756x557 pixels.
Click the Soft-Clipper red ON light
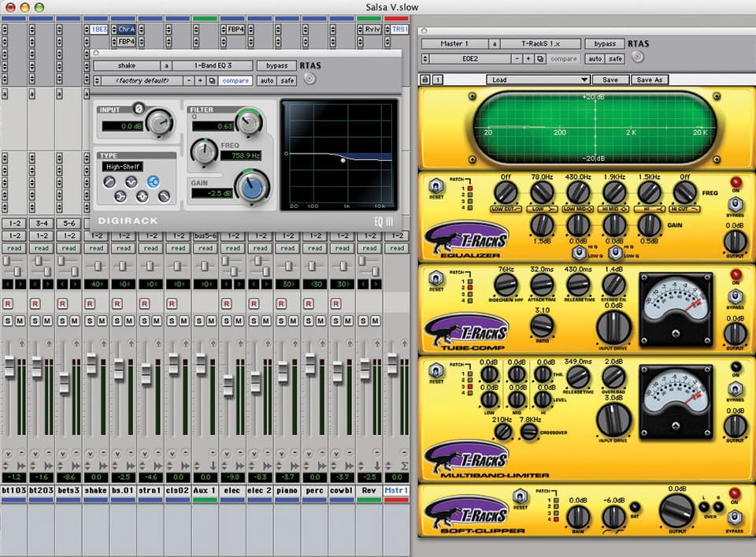click(734, 493)
